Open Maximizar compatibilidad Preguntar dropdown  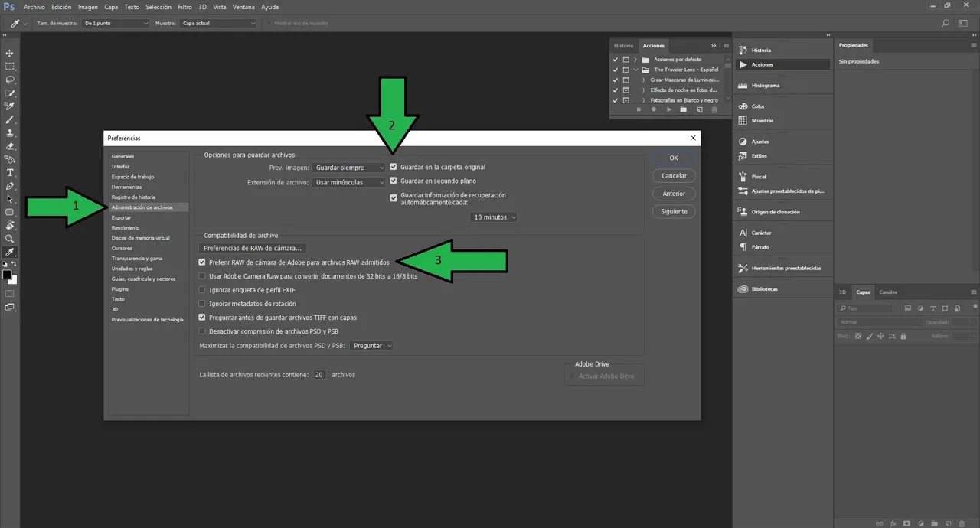click(x=371, y=346)
